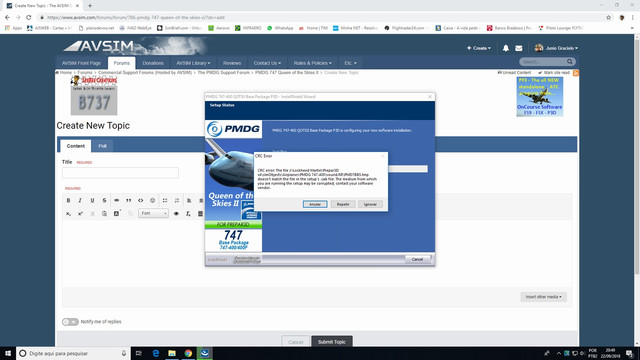
Task: Open the OnCourse Software ad banner
Action: click(540, 96)
